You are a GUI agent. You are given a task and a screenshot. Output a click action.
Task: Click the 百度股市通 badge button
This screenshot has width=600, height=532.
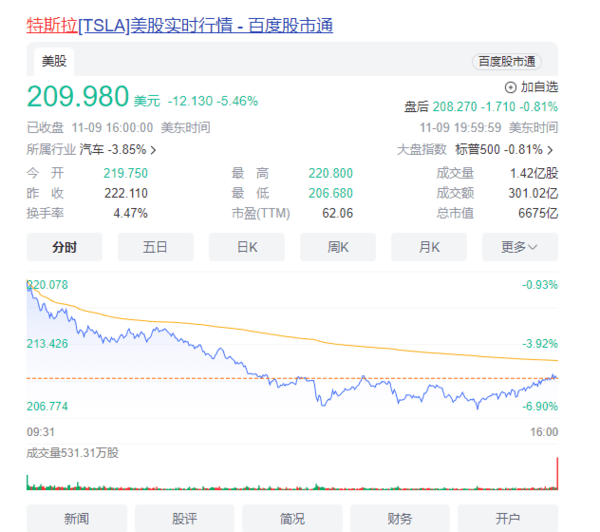point(507,61)
